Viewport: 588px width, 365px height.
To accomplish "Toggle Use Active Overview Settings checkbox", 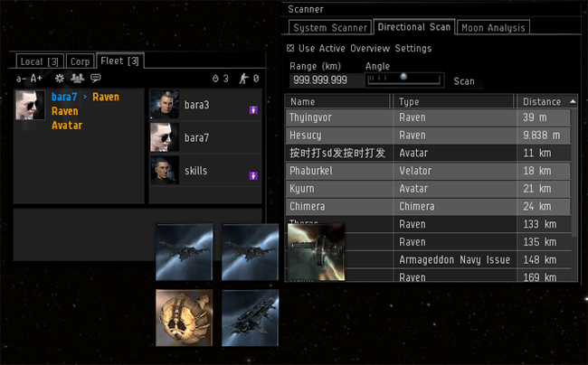I will pos(290,48).
